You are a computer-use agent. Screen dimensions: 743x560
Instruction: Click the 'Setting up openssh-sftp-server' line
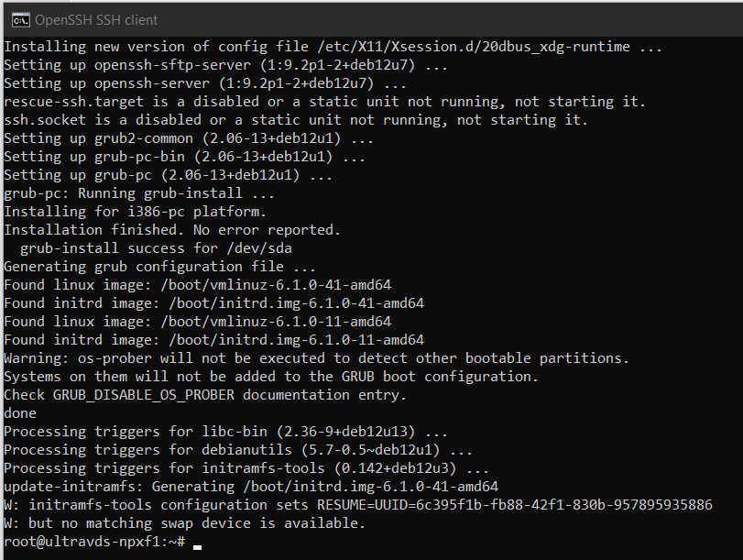click(x=225, y=65)
